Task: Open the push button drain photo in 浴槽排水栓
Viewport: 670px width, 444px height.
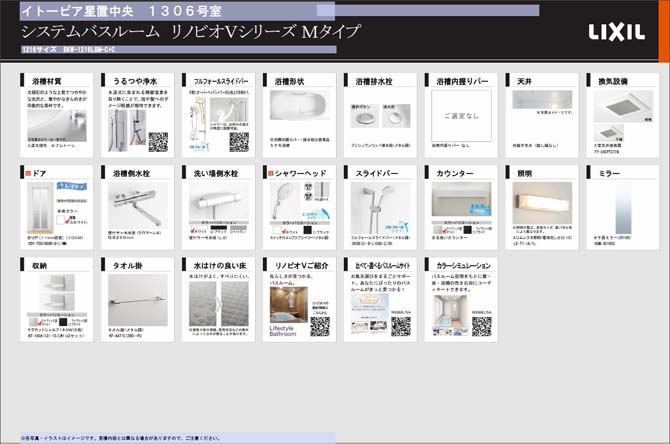Action: point(364,115)
